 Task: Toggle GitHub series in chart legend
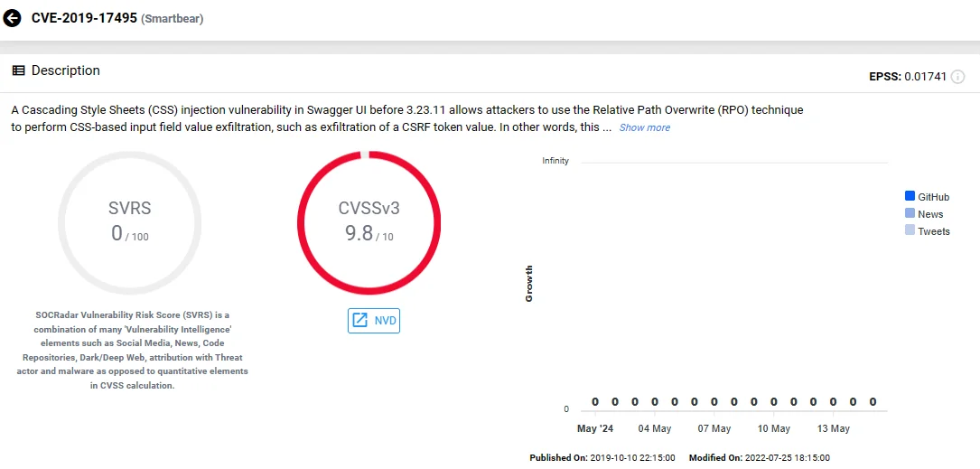927,197
